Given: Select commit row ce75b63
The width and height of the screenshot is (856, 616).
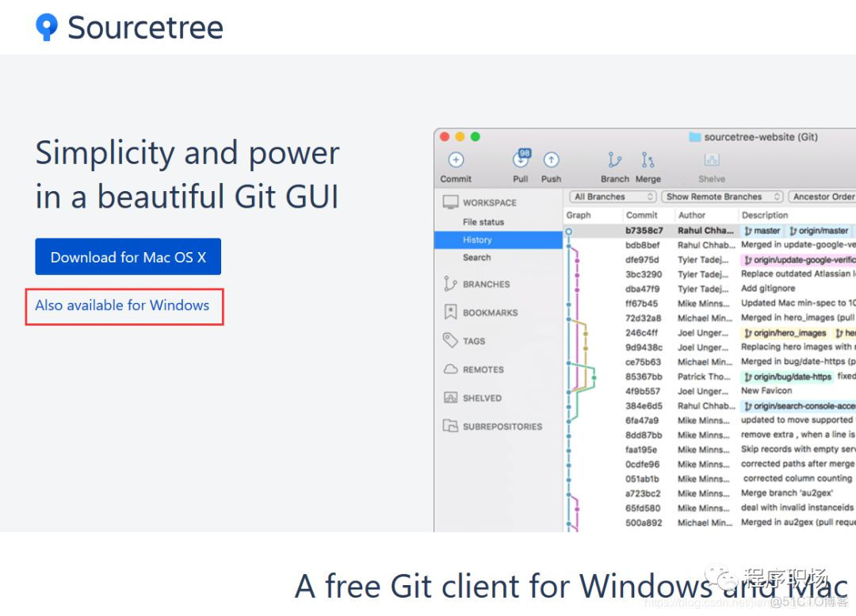Looking at the screenshot, I should pos(709,362).
